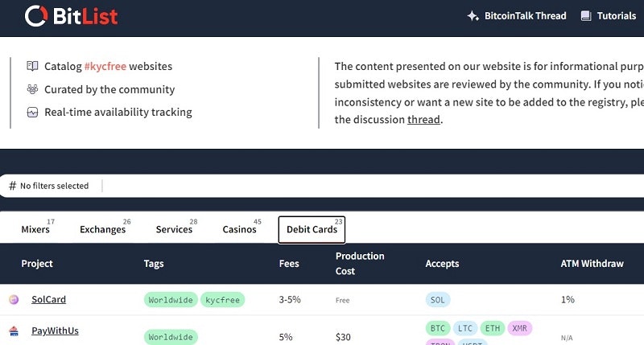Open the Tutorials link

pyautogui.click(x=617, y=16)
